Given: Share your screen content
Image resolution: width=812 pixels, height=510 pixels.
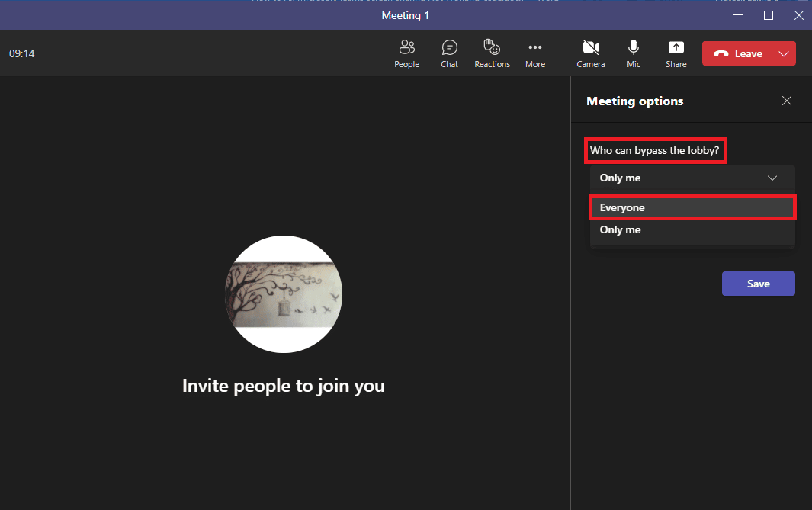Looking at the screenshot, I should [676, 53].
